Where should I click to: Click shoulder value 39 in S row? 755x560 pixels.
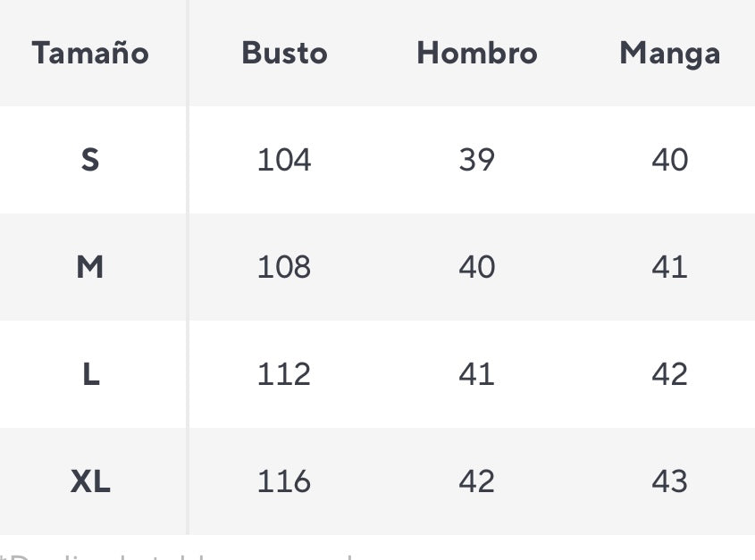click(x=476, y=160)
